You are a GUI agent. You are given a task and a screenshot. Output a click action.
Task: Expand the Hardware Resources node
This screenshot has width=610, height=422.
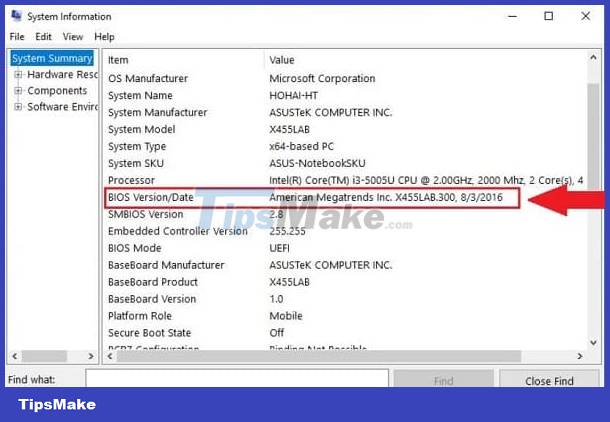18,74
